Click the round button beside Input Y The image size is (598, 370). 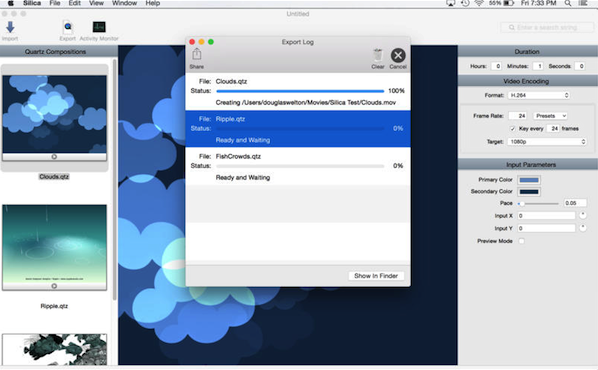pyautogui.click(x=583, y=228)
